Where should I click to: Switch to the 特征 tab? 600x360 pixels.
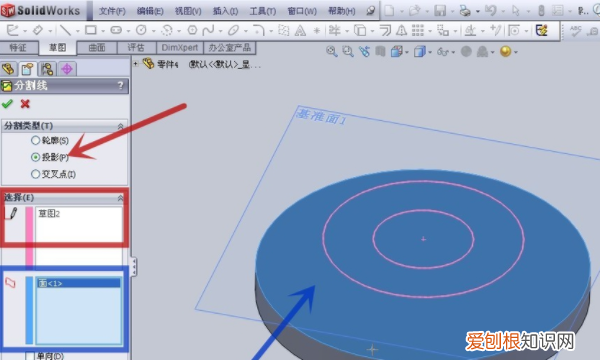click(x=18, y=48)
